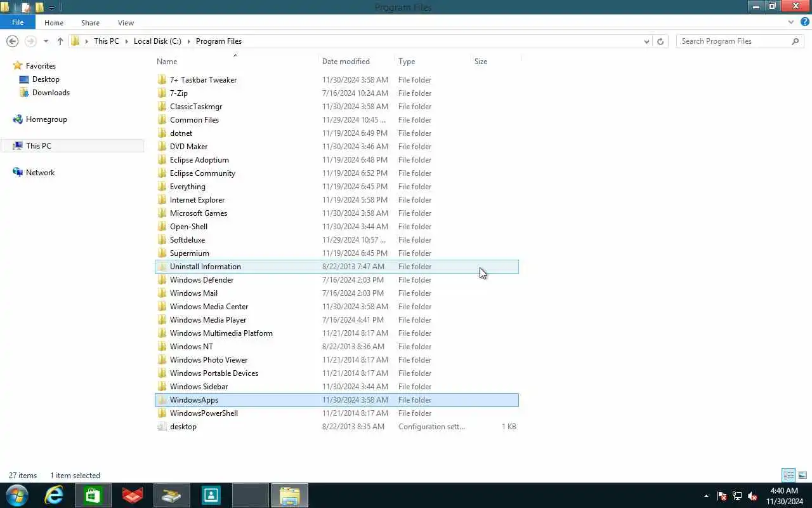Open the address bar history dropdown
812x508 pixels.
click(x=646, y=41)
